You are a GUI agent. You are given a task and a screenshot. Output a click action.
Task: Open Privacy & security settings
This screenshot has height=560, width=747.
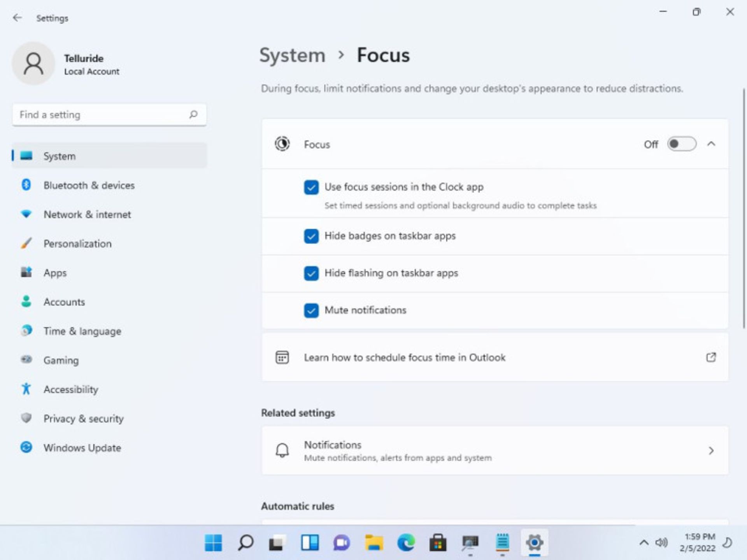pos(84,418)
